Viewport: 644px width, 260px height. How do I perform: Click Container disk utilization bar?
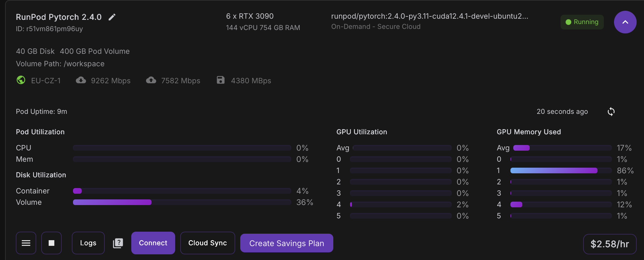pos(182,191)
